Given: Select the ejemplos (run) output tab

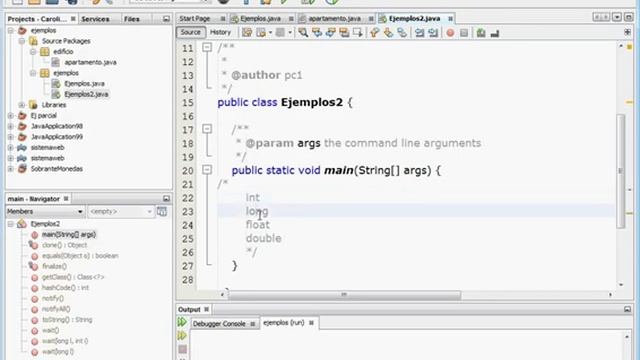Looking at the screenshot, I should pyautogui.click(x=284, y=323).
